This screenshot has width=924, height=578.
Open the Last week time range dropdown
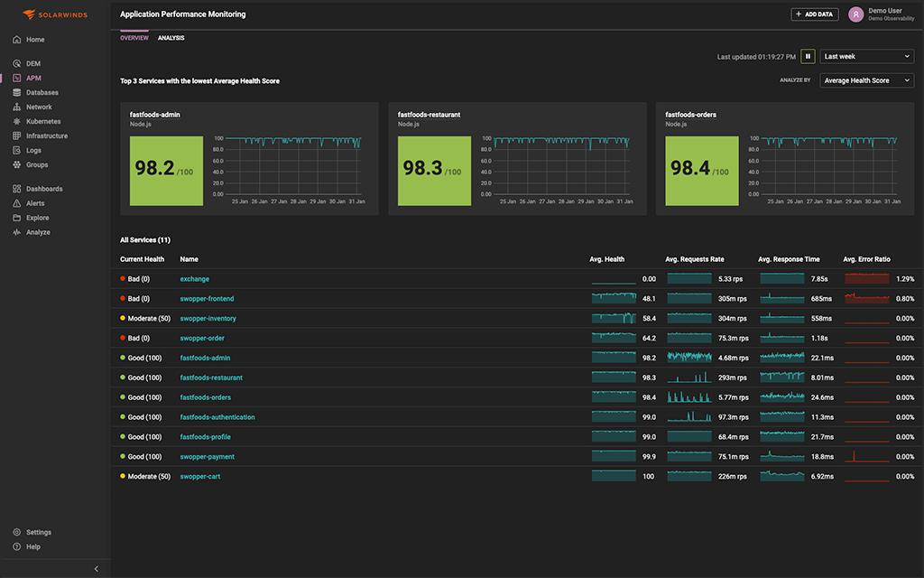point(866,56)
